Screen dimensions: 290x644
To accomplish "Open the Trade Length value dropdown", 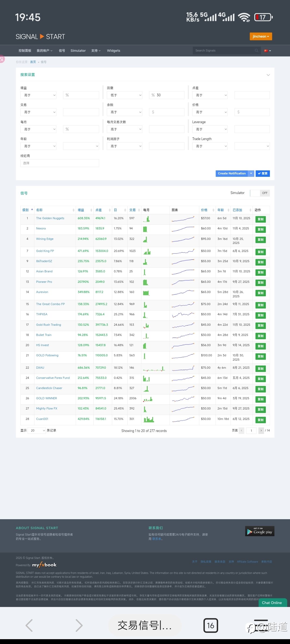I will (x=252, y=146).
